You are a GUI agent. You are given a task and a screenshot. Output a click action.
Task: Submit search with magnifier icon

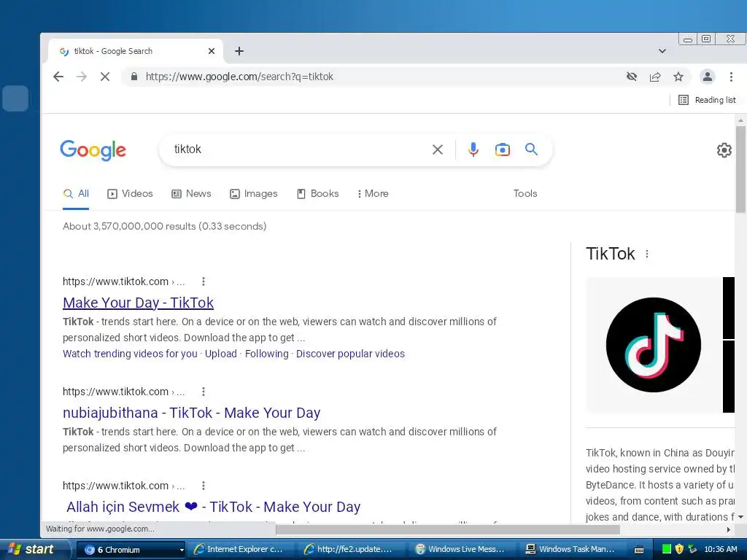coord(531,149)
